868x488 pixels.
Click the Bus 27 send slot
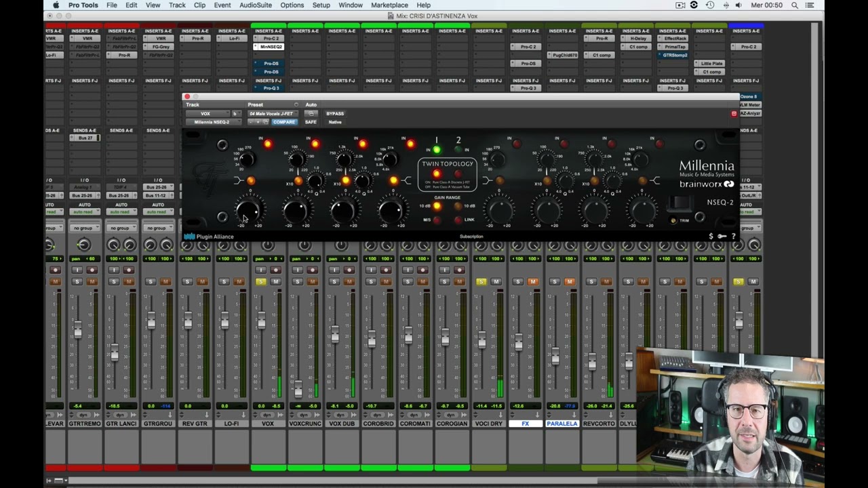[84, 138]
